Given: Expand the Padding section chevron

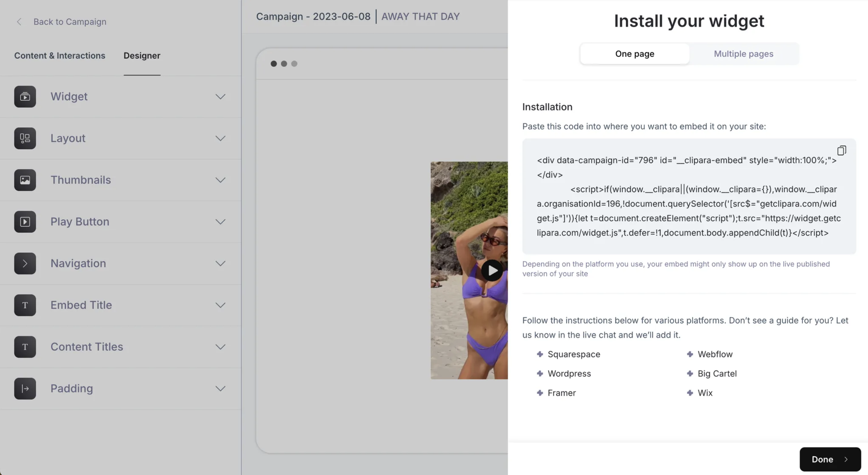Looking at the screenshot, I should pyautogui.click(x=221, y=389).
